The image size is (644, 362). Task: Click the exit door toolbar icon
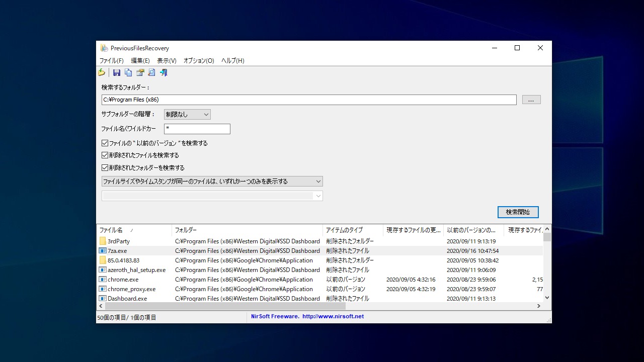(164, 72)
